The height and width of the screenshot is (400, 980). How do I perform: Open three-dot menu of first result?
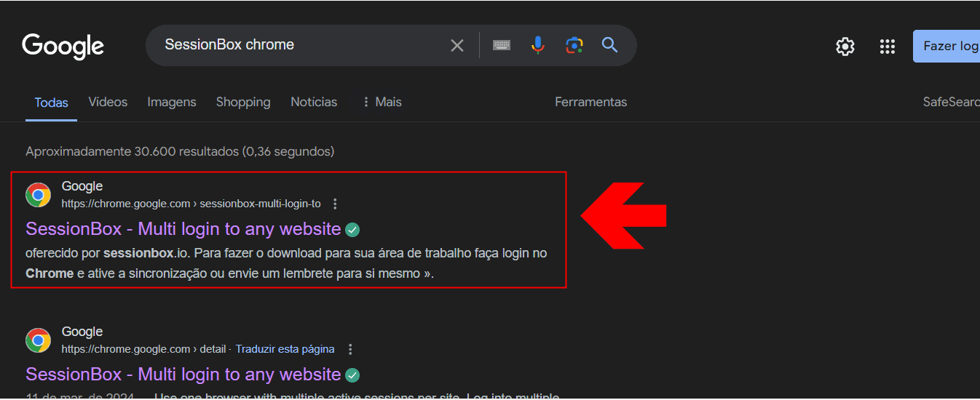pos(335,204)
